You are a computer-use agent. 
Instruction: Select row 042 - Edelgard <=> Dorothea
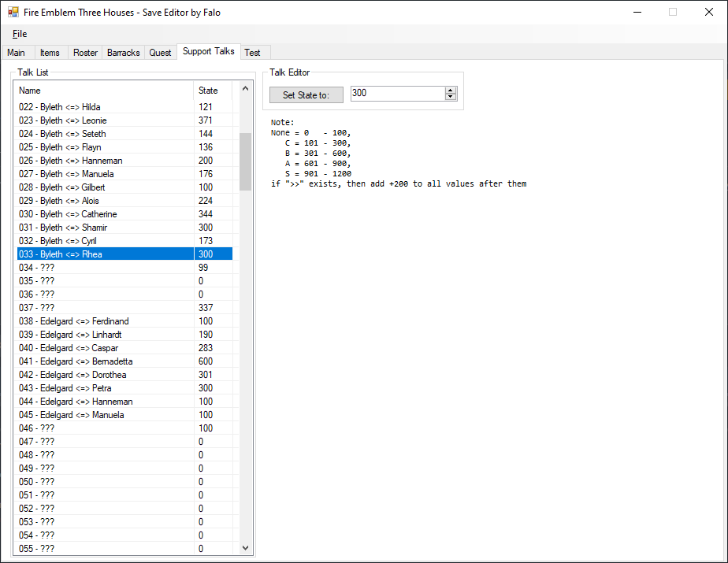[125, 375]
